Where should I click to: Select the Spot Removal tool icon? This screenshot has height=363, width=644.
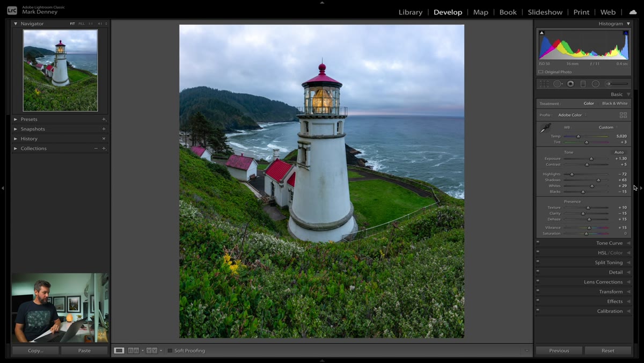click(x=558, y=84)
